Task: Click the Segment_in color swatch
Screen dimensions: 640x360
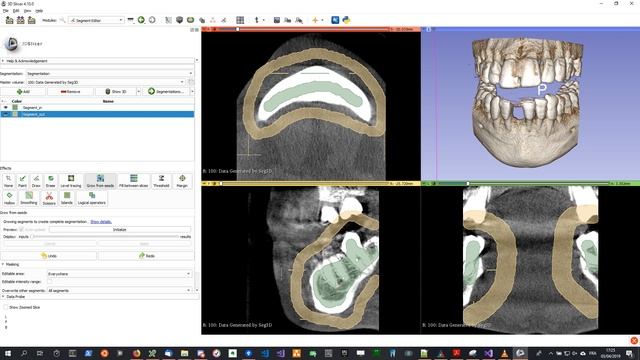Action: coord(15,107)
